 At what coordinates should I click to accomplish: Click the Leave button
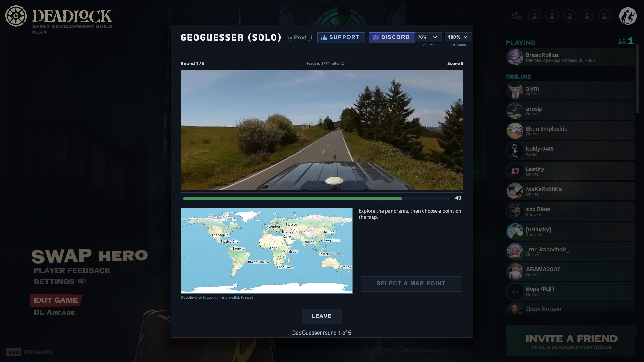tap(322, 316)
